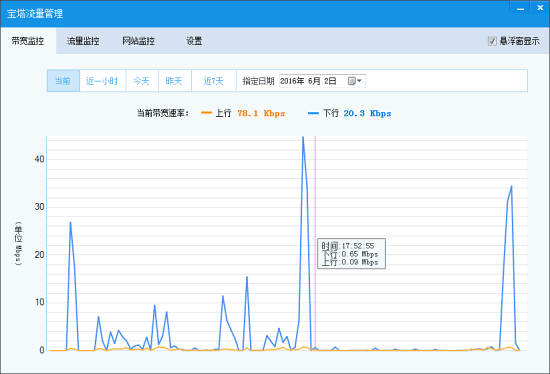Image resolution: width=550 pixels, height=374 pixels.
Task: Show bandwidth for 今天
Action: coord(142,81)
